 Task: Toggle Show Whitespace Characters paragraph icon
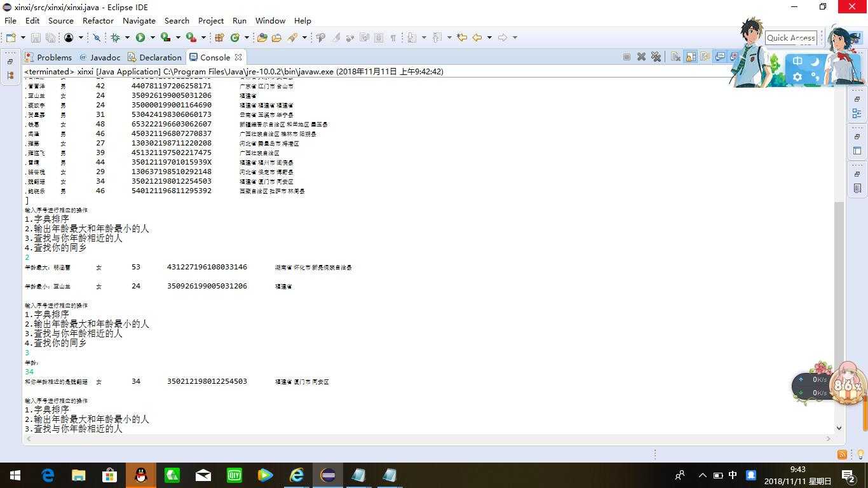click(393, 37)
